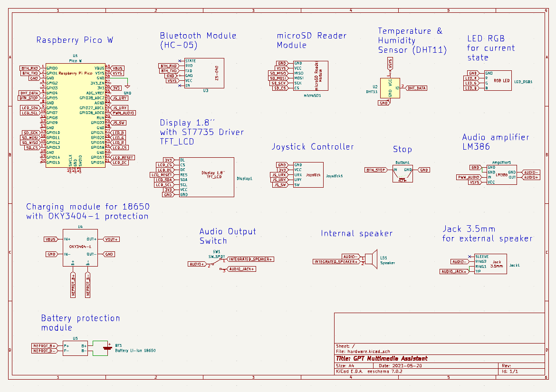This screenshot has height=392, width=556.
Task: Click the BTN_STOP label beside Button1
Action: pos(376,170)
